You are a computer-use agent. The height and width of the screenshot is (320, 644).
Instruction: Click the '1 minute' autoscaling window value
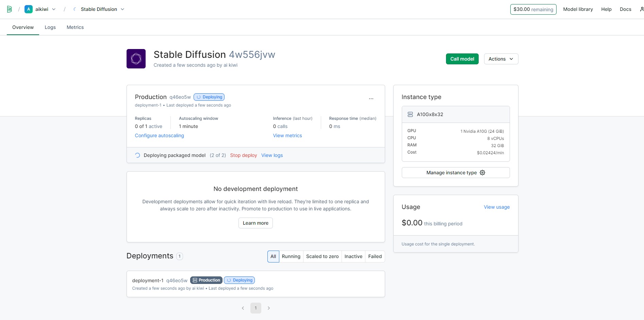coord(188,126)
